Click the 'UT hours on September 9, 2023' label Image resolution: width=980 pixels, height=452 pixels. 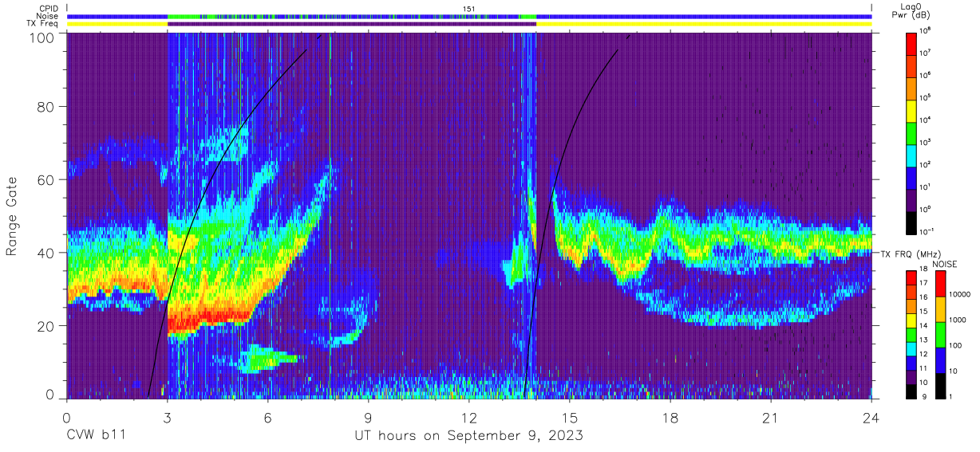(468, 436)
